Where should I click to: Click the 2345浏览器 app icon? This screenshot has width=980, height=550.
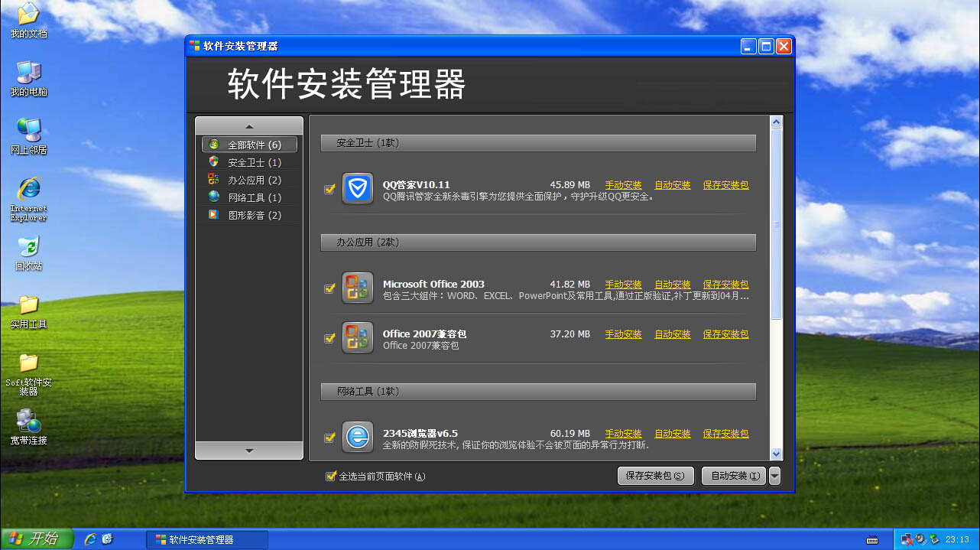point(358,437)
